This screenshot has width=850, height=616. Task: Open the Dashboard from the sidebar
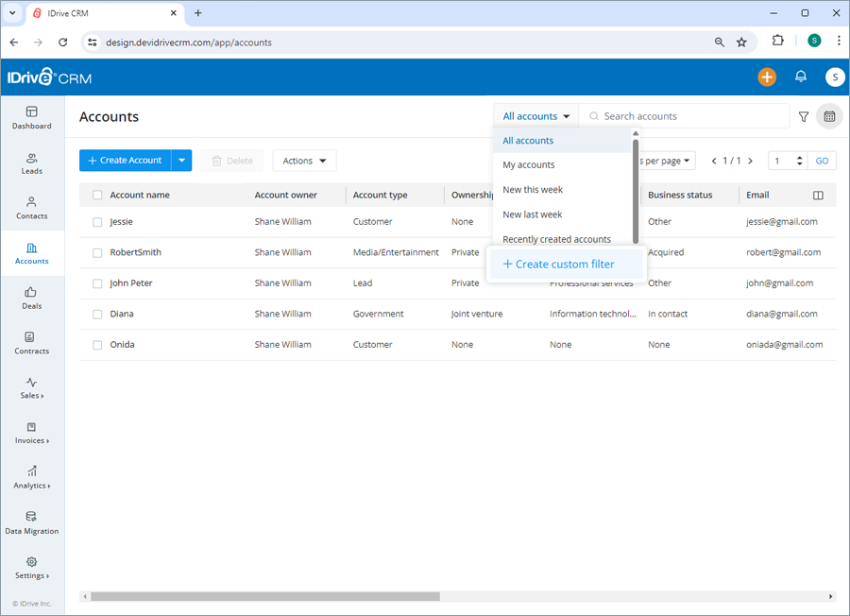tap(31, 117)
